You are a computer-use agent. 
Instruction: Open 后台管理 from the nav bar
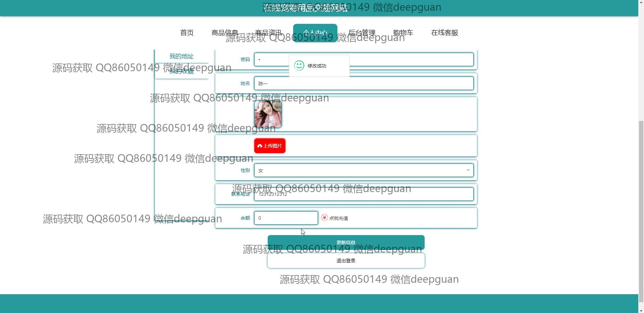[x=362, y=33]
